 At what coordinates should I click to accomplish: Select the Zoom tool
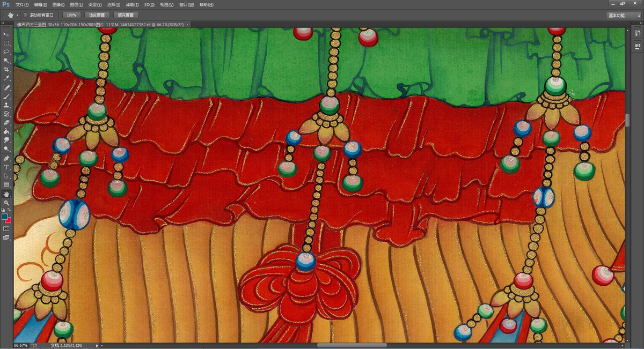6,203
